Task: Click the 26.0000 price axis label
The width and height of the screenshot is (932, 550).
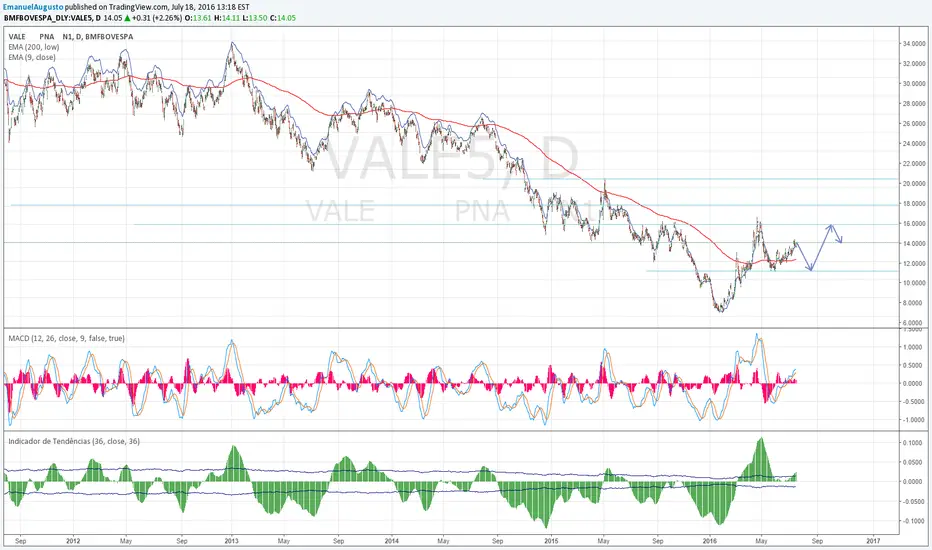Action: tap(914, 124)
